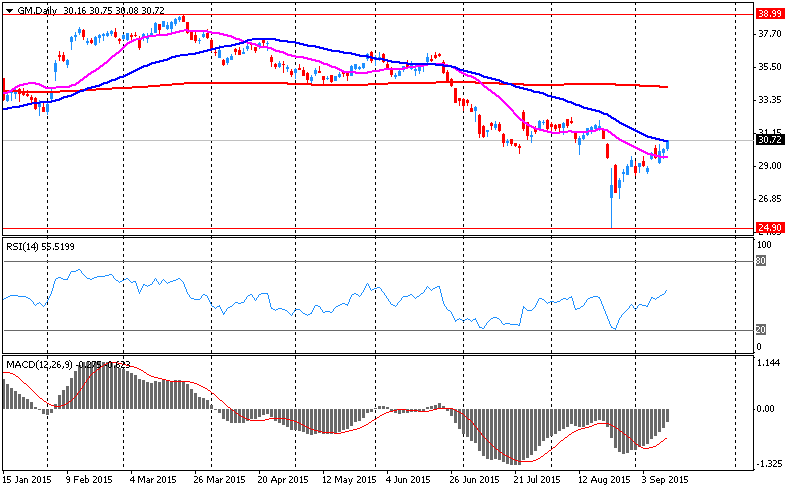Click the 26 Jun 2015 date label
The height and width of the screenshot is (488, 793).
(474, 479)
